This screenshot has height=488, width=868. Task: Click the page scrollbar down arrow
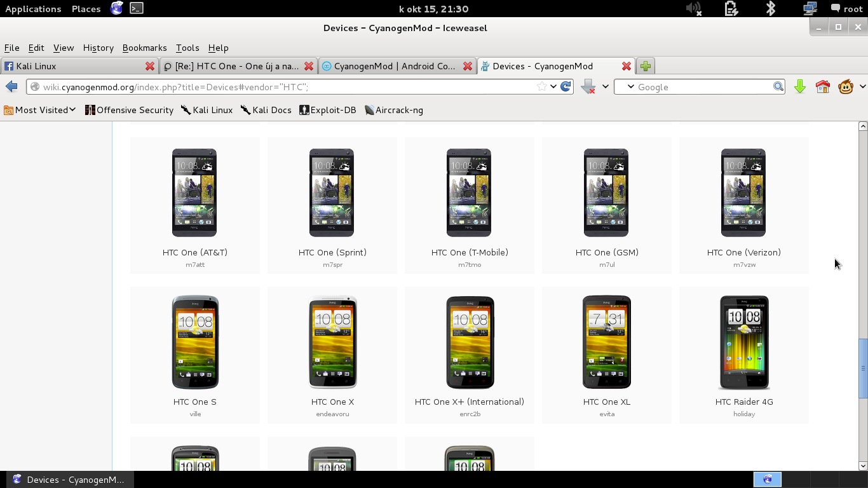[863, 466]
